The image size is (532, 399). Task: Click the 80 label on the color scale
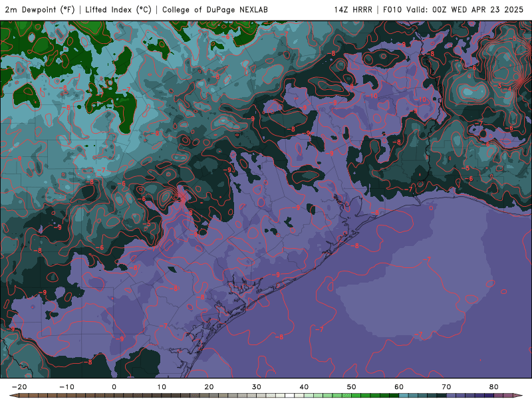[494, 387]
